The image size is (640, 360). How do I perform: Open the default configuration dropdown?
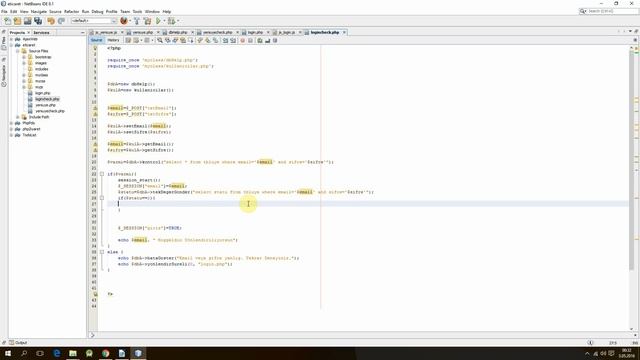click(x=94, y=21)
